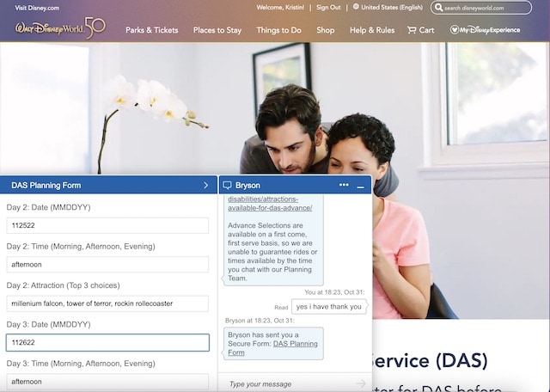Click the globe icon beside United States
550x392 pixels.
pyautogui.click(x=356, y=7)
